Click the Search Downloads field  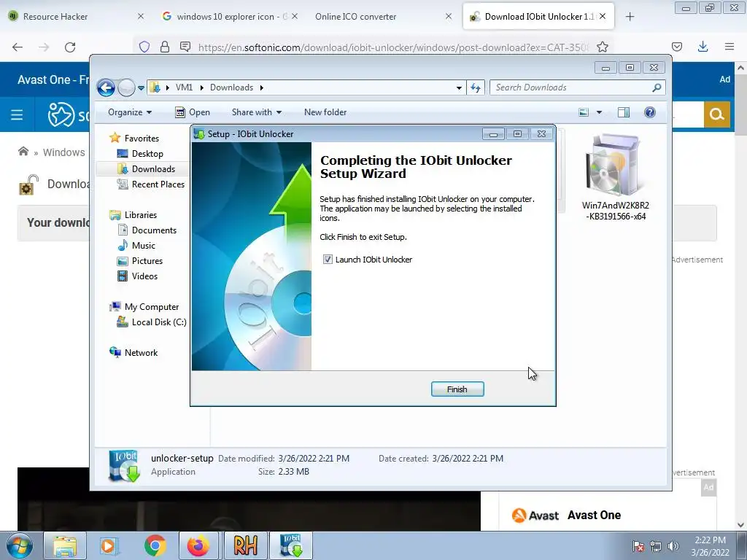tap(572, 87)
